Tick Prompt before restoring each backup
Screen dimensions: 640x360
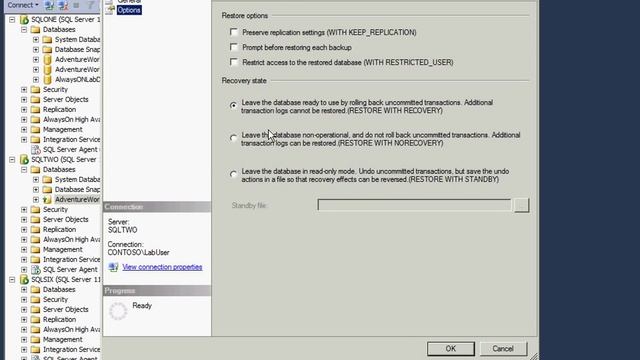pyautogui.click(x=233, y=47)
